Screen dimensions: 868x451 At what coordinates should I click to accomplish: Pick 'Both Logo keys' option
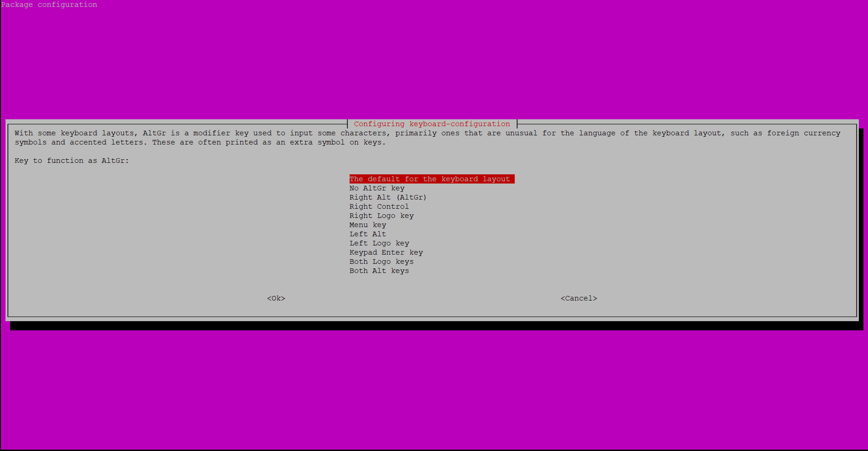pos(382,262)
